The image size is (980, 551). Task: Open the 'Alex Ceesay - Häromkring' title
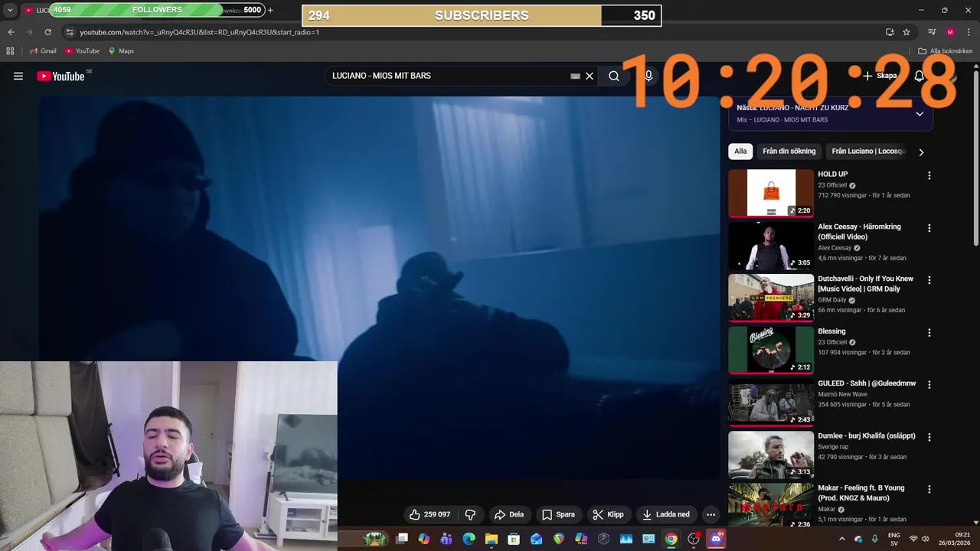859,231
